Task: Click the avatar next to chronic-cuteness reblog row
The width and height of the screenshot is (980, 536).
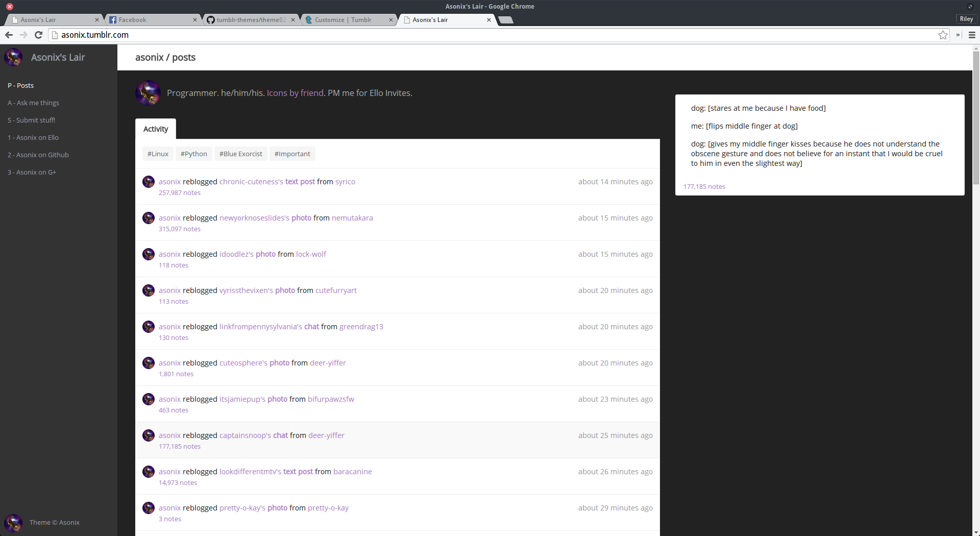Action: coord(149,182)
